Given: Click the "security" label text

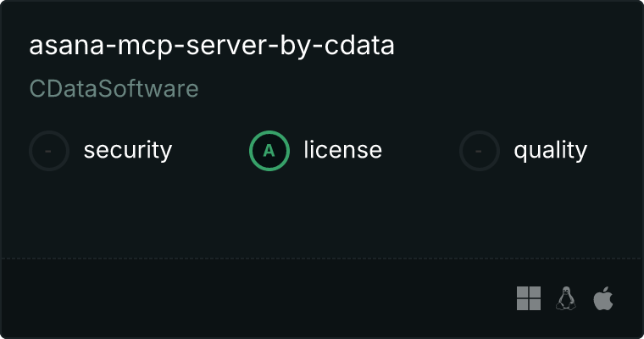Looking at the screenshot, I should click(x=127, y=151).
